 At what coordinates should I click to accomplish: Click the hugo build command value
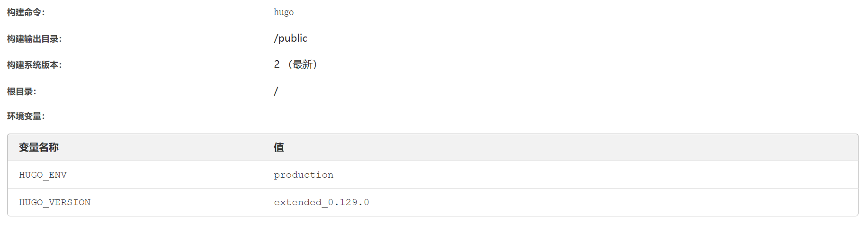283,12
